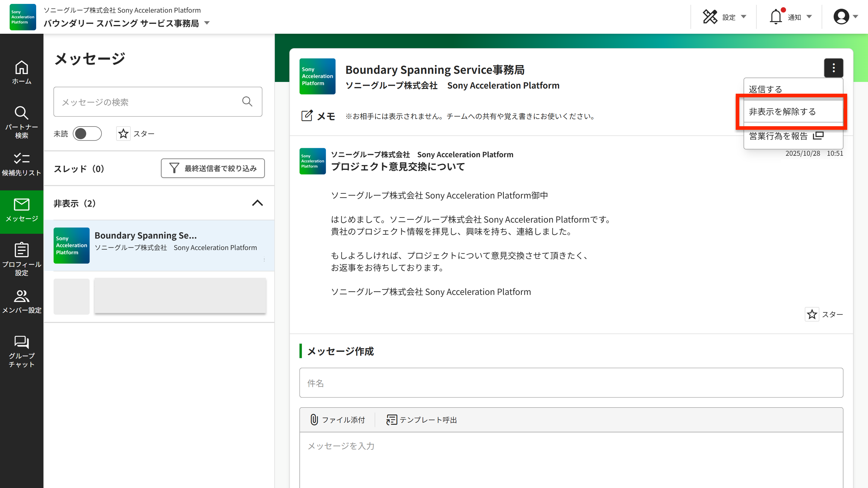Click the search magnifier in message search
The width and height of the screenshot is (868, 488).
(247, 102)
